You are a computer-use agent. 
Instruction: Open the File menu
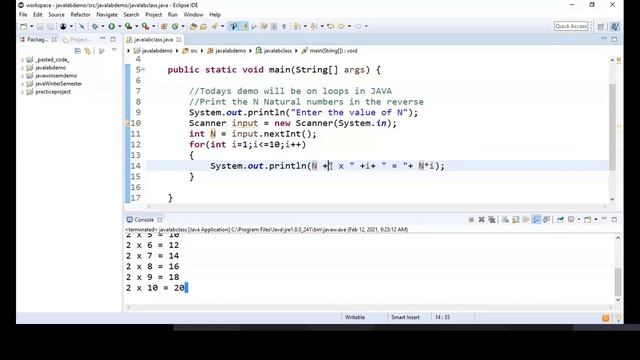click(x=23, y=15)
